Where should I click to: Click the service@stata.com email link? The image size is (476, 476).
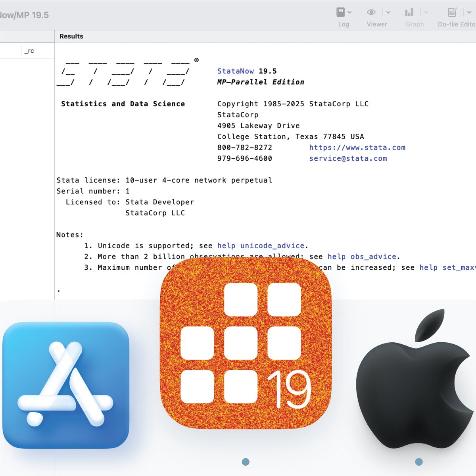click(348, 158)
